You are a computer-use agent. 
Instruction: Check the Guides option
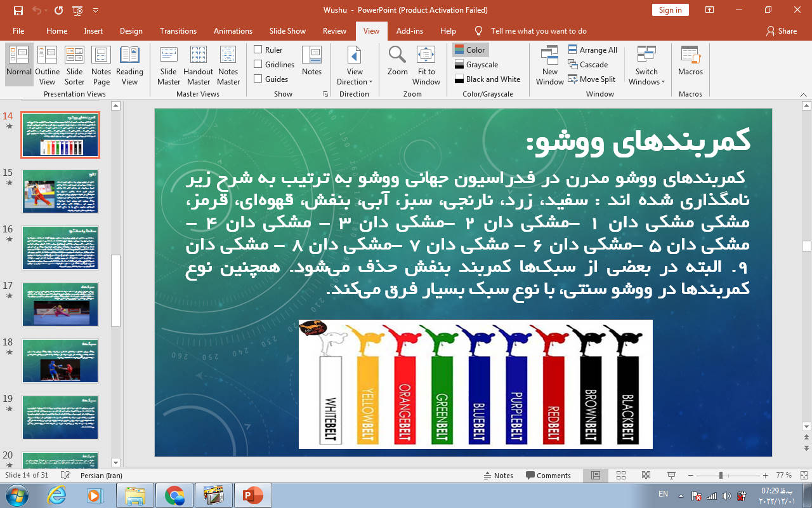click(258, 79)
